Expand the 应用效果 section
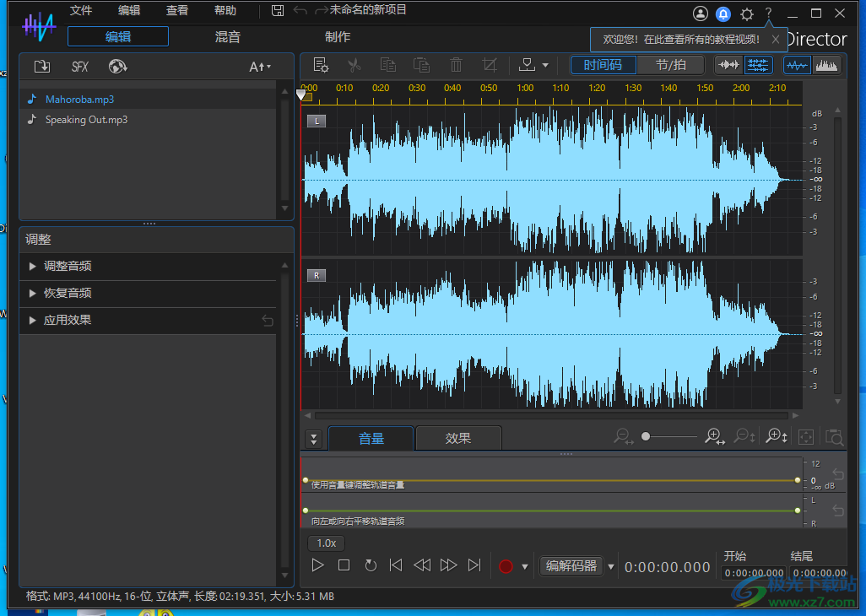Screen dimensions: 866x616 (68, 320)
